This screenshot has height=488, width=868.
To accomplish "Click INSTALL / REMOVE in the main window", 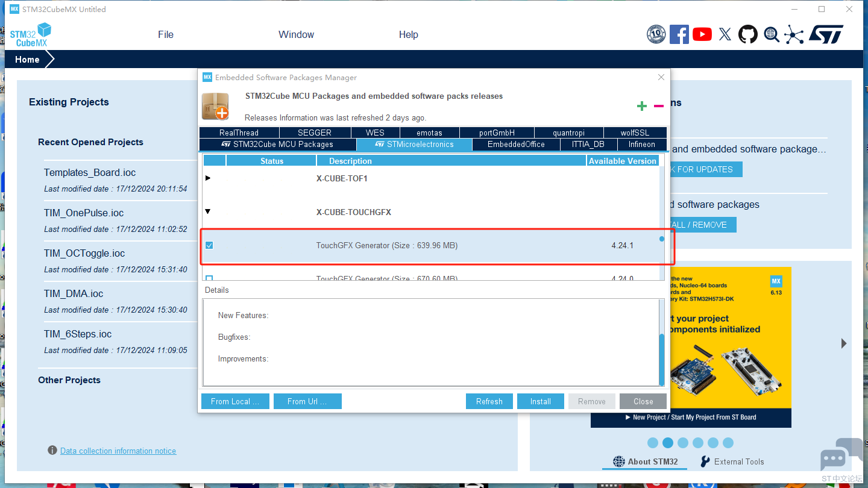I will tap(702, 225).
